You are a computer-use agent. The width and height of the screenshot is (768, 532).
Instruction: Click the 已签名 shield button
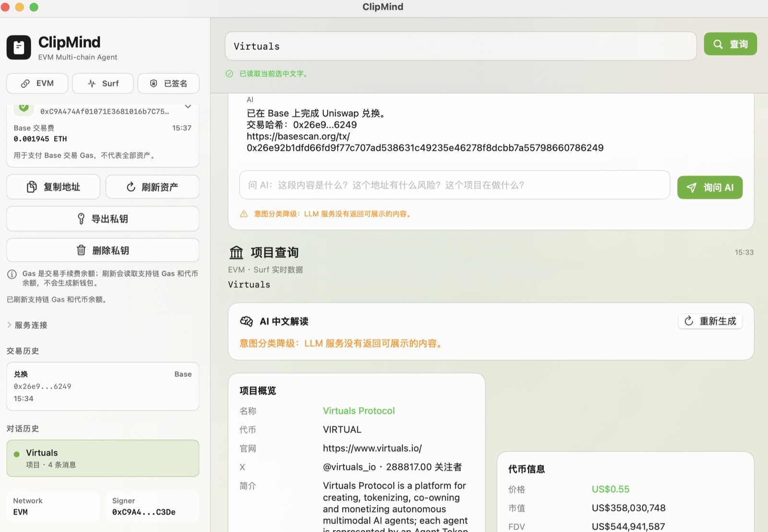168,84
